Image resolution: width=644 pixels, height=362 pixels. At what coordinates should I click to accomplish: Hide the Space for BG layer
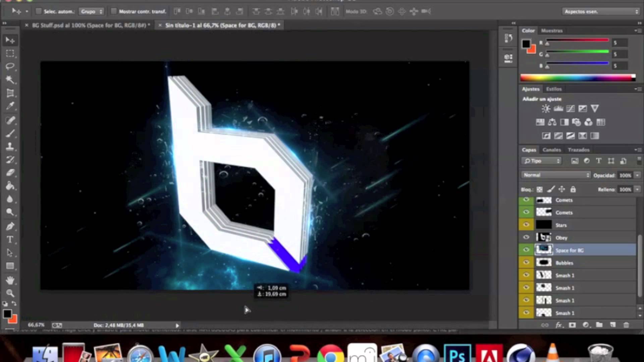[526, 250]
